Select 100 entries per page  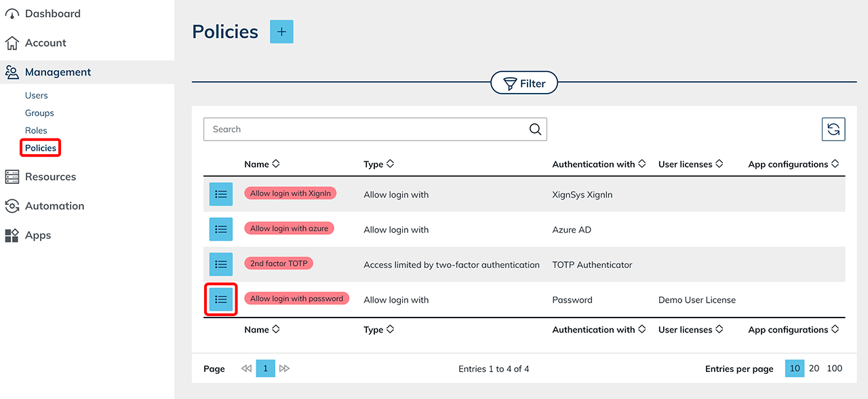click(835, 368)
